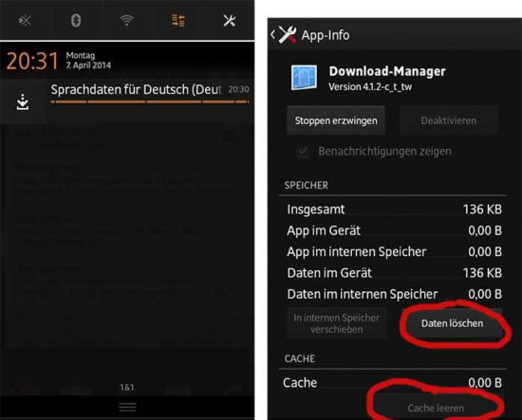Tap the Cache 0,00 B row
This screenshot has height=420, width=522.
click(x=393, y=383)
